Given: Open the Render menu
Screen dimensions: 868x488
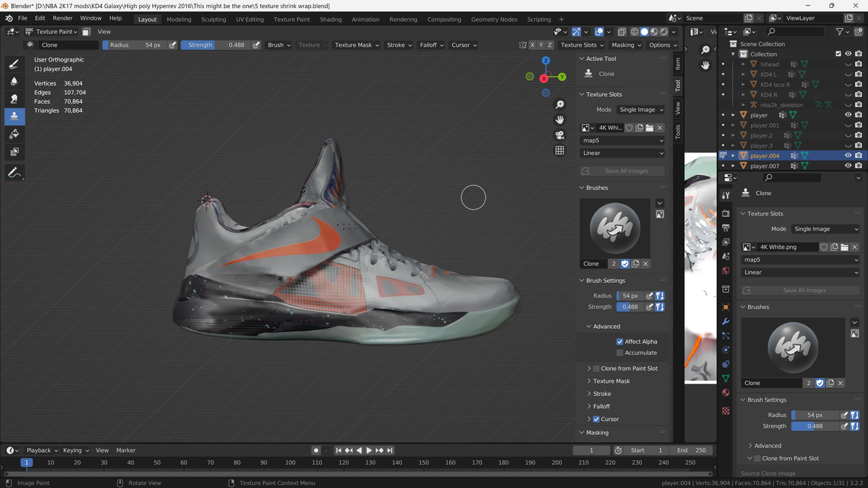Looking at the screenshot, I should coord(62,18).
